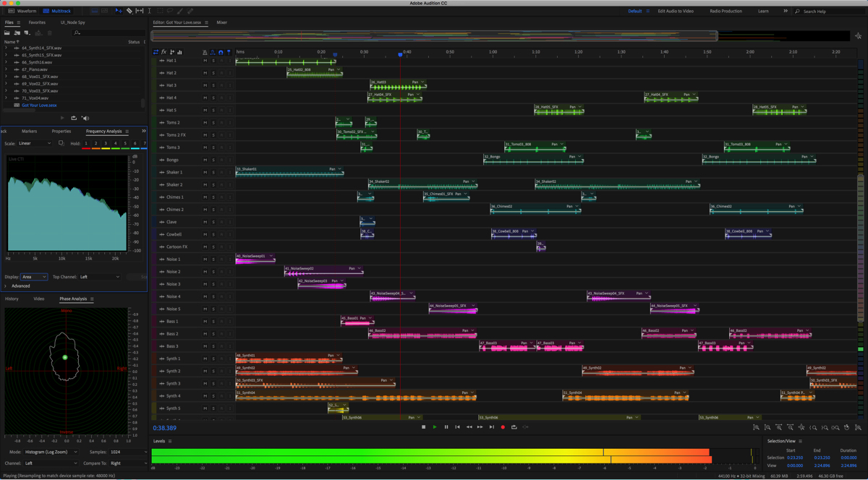Image resolution: width=868 pixels, height=480 pixels.
Task: Toggle the metronome icon above the tracks
Action: click(205, 52)
